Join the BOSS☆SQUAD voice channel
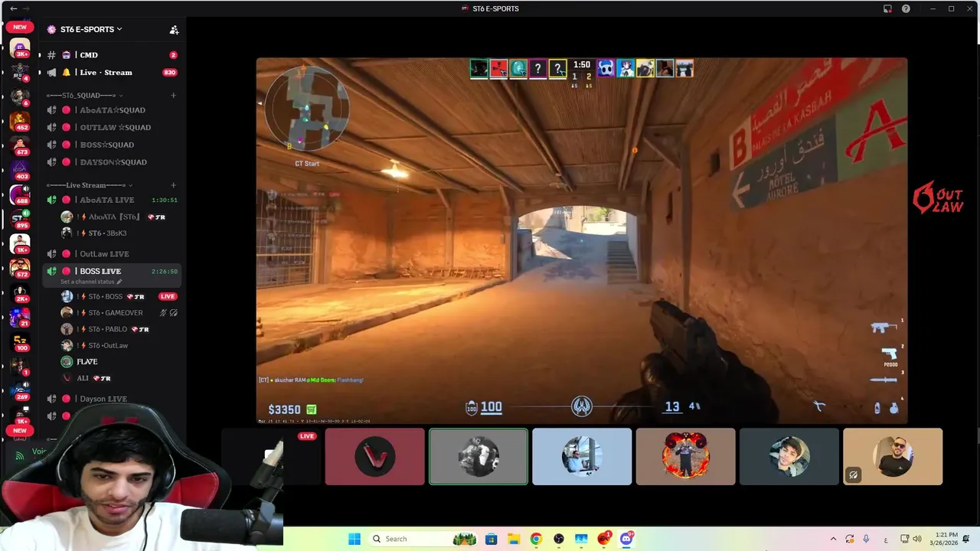The image size is (980, 551). (112, 145)
